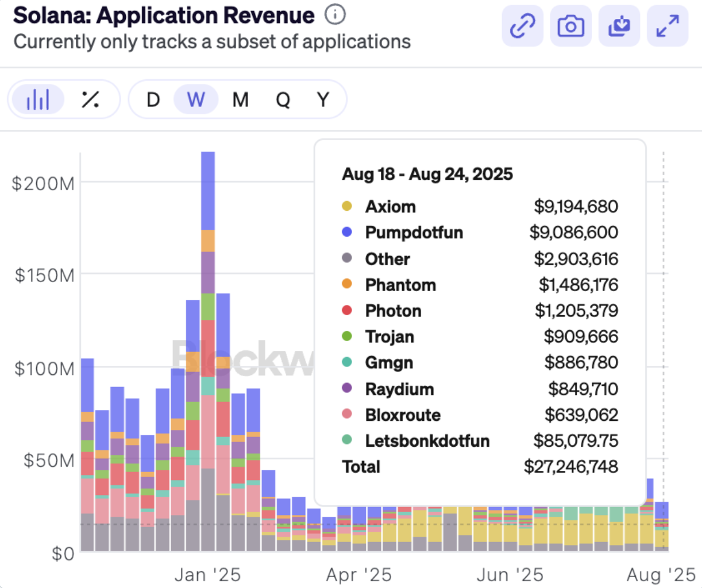Image resolution: width=702 pixels, height=588 pixels.
Task: Click the orange Phantom legend dot
Action: pos(347,284)
